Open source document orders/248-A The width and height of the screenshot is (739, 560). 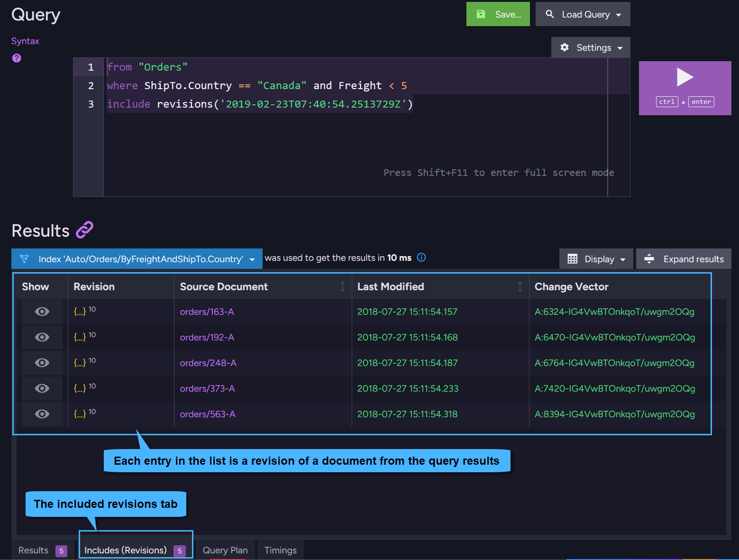(x=208, y=363)
